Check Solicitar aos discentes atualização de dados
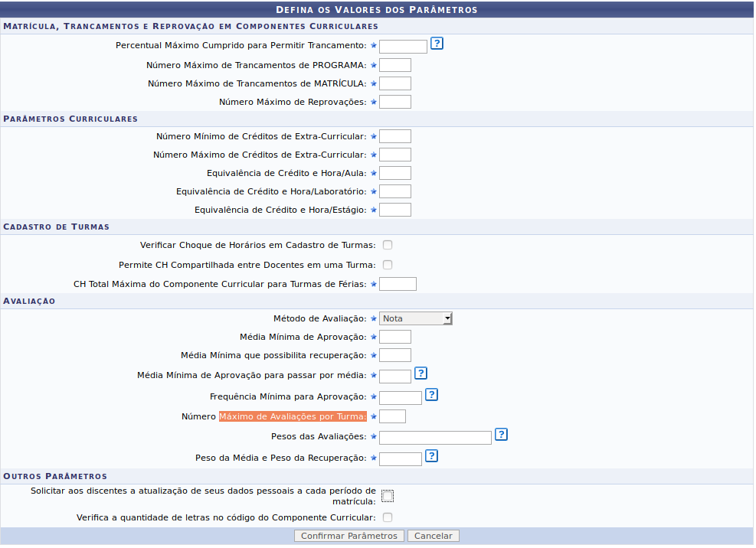Image resolution: width=756 pixels, height=548 pixels. (388, 496)
